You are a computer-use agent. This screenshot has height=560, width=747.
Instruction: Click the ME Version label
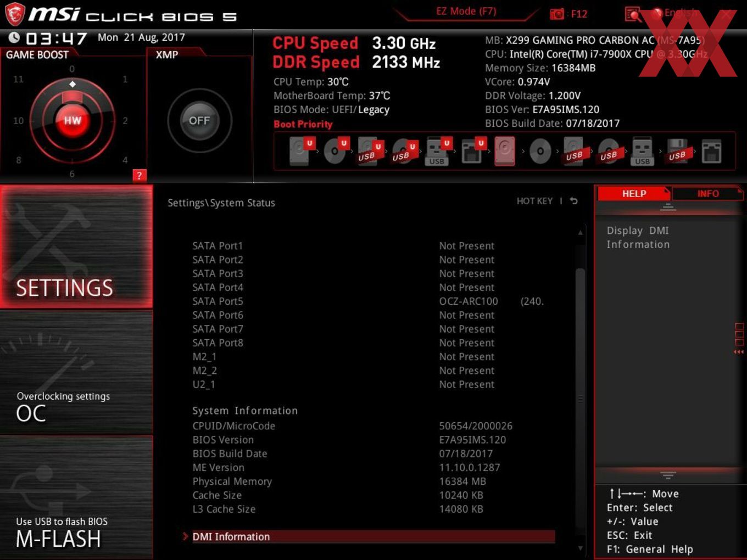pos(218,468)
